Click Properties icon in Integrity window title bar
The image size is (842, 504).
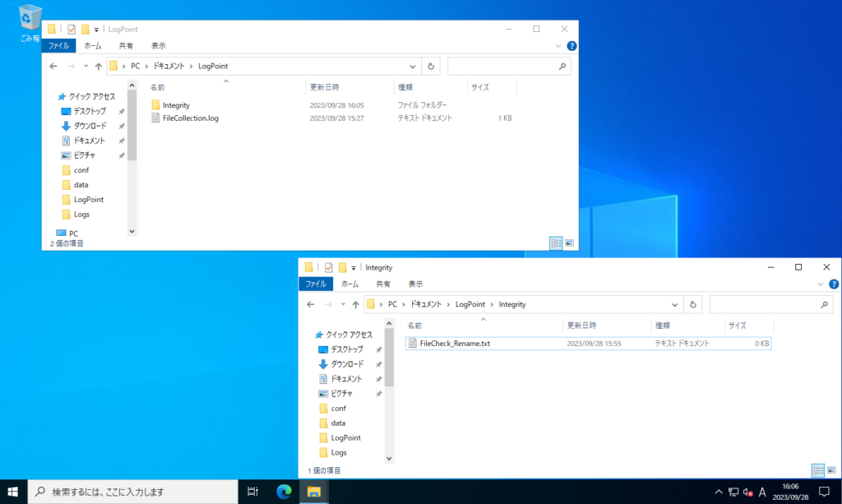point(329,267)
